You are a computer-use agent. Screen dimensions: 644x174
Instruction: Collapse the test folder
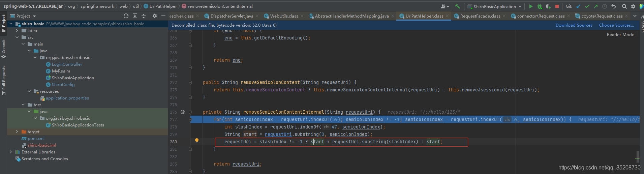(23, 105)
